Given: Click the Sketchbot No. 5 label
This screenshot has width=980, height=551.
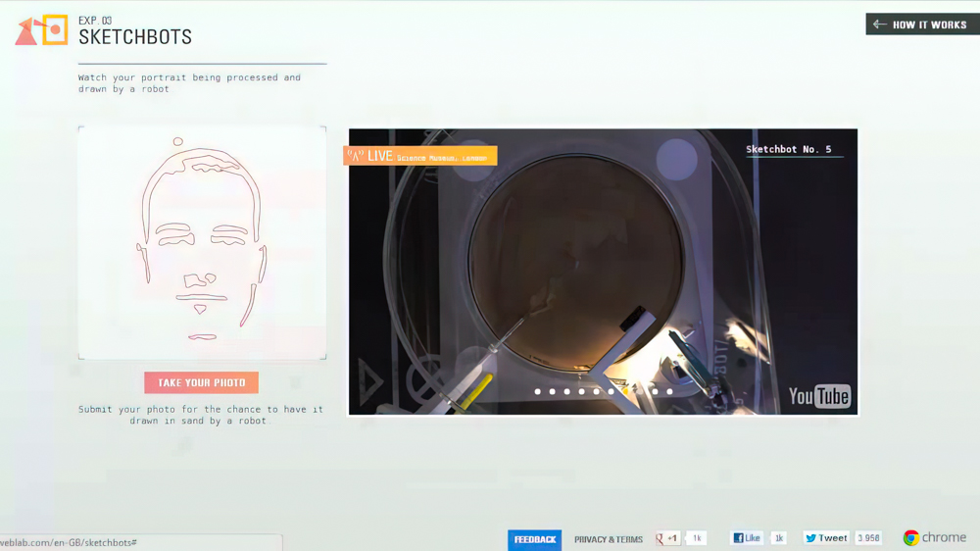Looking at the screenshot, I should pos(789,149).
